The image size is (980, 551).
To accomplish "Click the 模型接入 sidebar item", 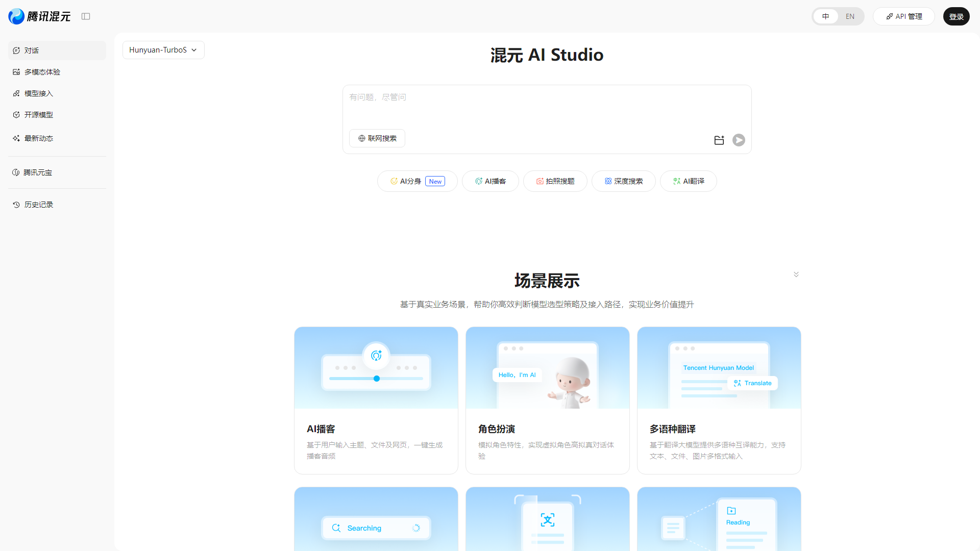I will [38, 93].
